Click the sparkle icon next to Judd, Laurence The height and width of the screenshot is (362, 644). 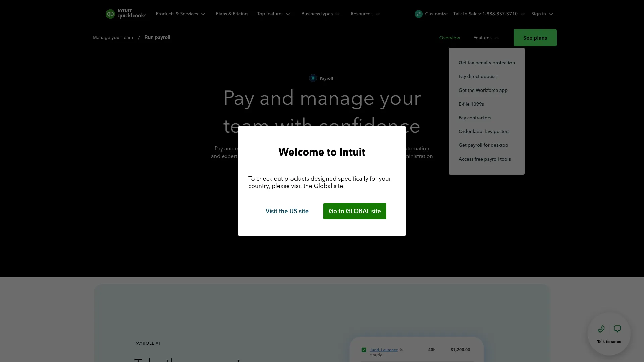click(401, 350)
